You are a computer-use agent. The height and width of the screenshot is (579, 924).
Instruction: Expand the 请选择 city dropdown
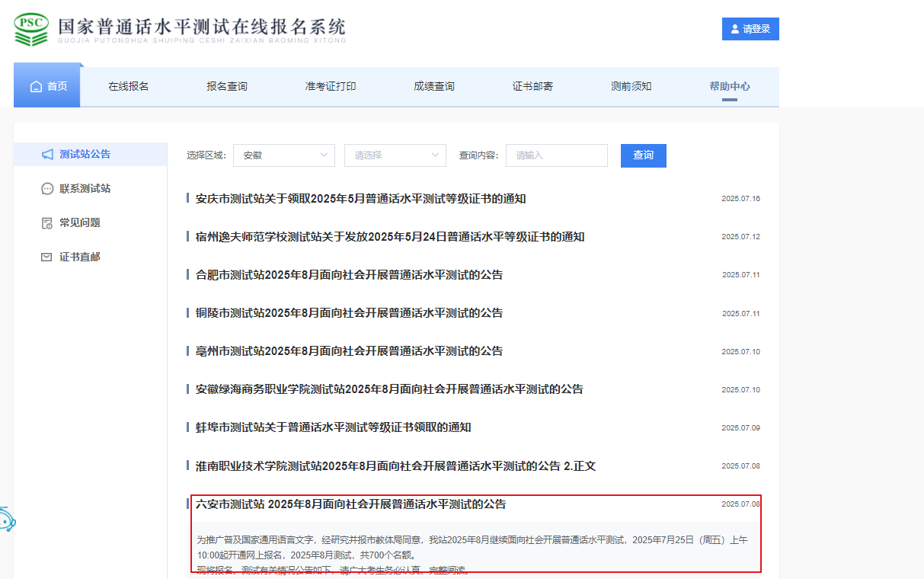pyautogui.click(x=395, y=155)
